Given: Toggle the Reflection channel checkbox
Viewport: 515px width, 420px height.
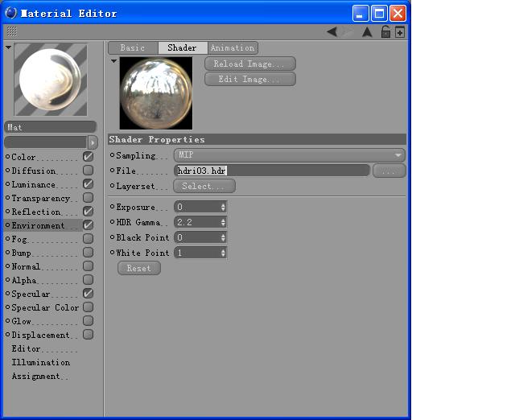Looking at the screenshot, I should (x=88, y=211).
